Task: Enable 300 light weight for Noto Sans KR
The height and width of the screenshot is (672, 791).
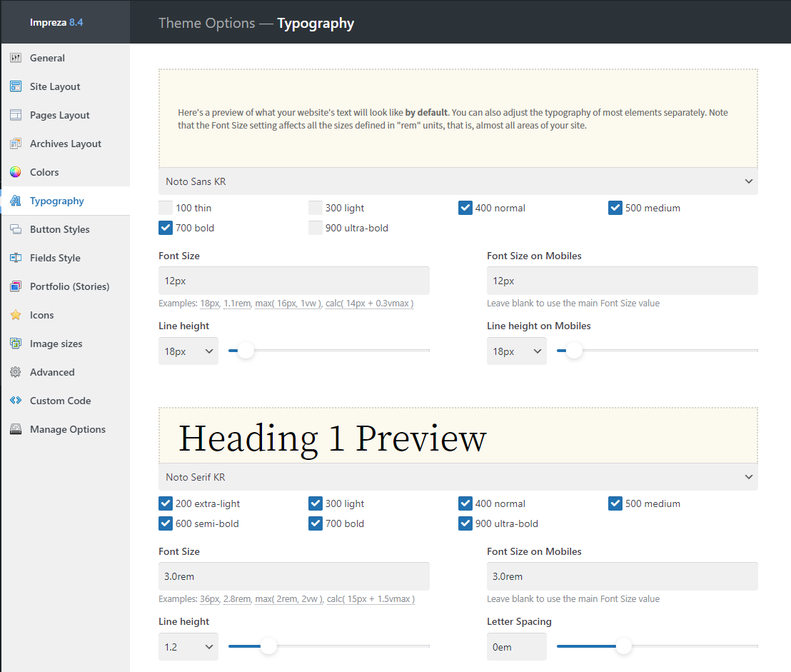Action: 316,208
